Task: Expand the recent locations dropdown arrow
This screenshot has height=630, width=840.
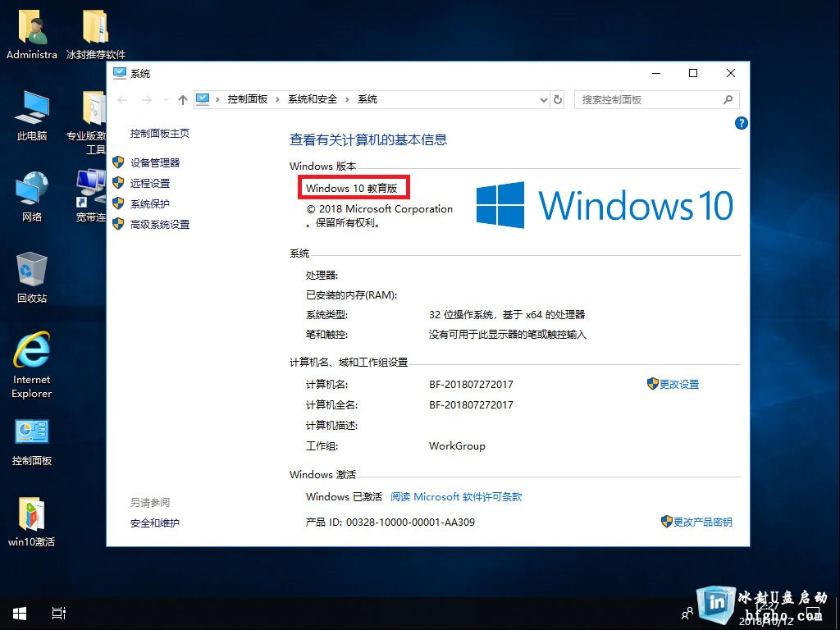Action: 166,100
